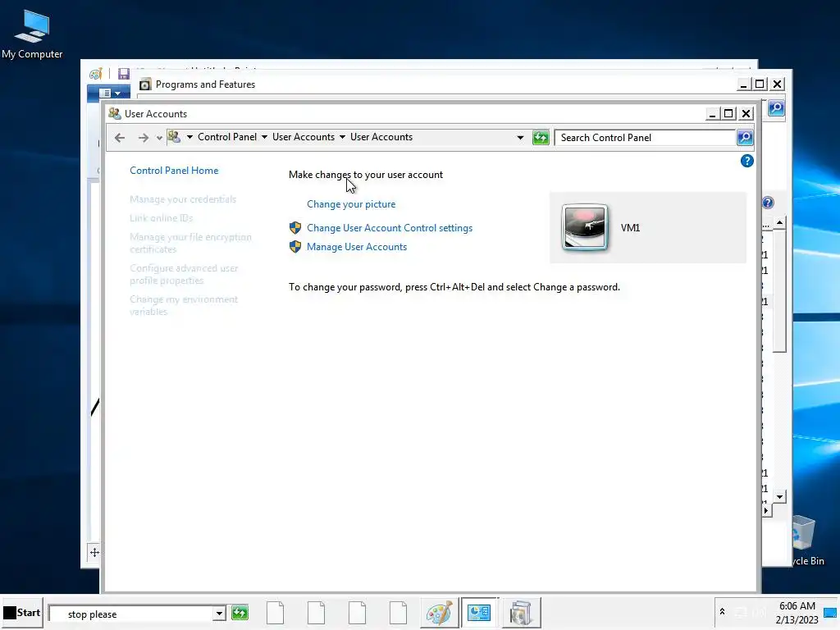Click horizontal scroll right arrow in Programs and Features
The width and height of the screenshot is (840, 630).
click(766, 510)
